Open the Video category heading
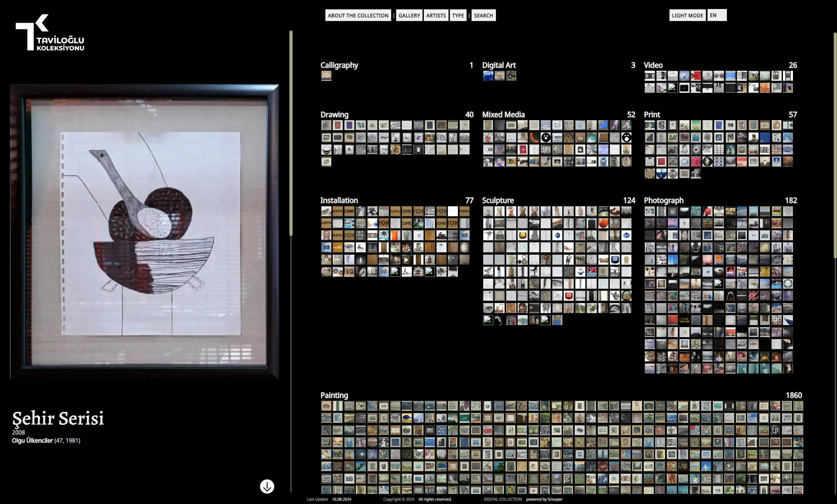837x504 pixels. (x=653, y=65)
